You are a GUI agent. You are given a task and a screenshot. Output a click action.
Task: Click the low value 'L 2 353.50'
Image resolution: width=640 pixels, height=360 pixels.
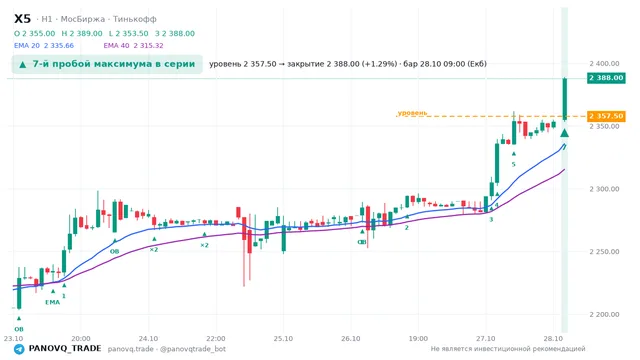coord(129,33)
